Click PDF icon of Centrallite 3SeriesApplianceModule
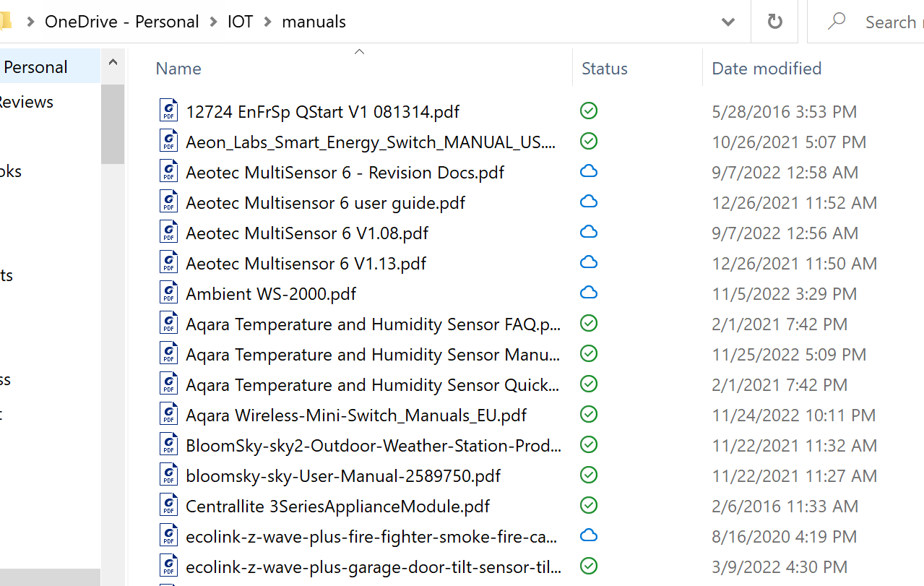This screenshot has width=924, height=586. (x=168, y=505)
